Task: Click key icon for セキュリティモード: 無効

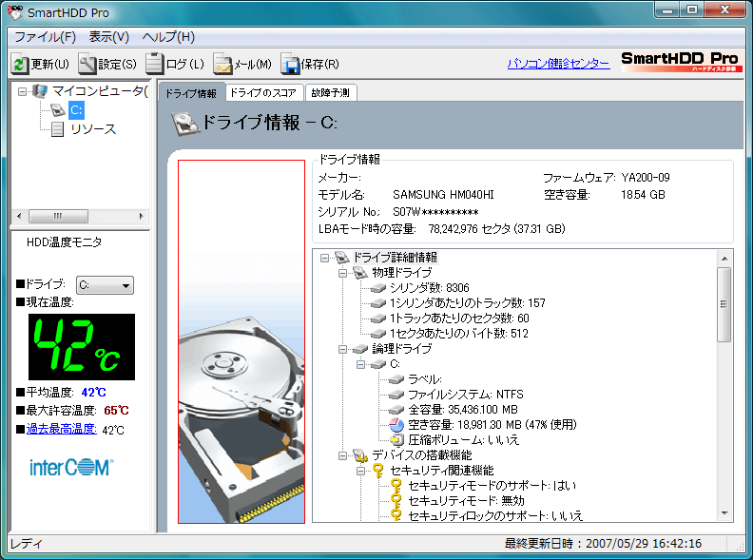Action: click(x=396, y=501)
